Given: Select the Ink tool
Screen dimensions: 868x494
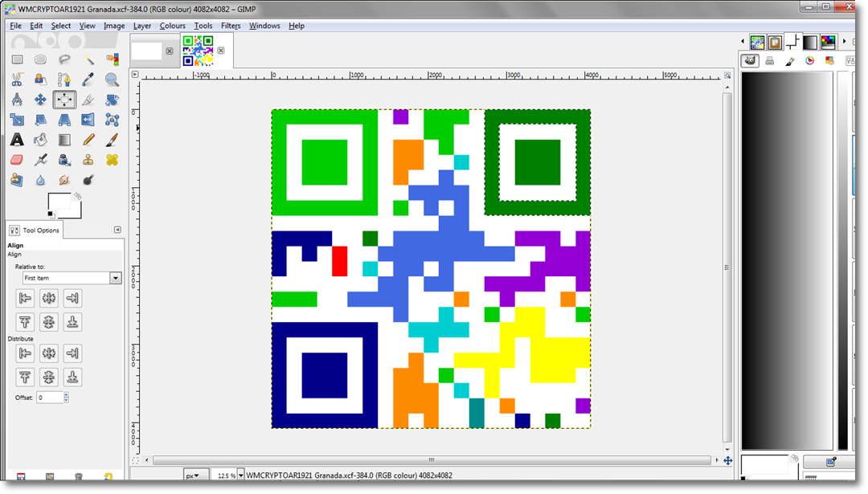Looking at the screenshot, I should point(64,160).
